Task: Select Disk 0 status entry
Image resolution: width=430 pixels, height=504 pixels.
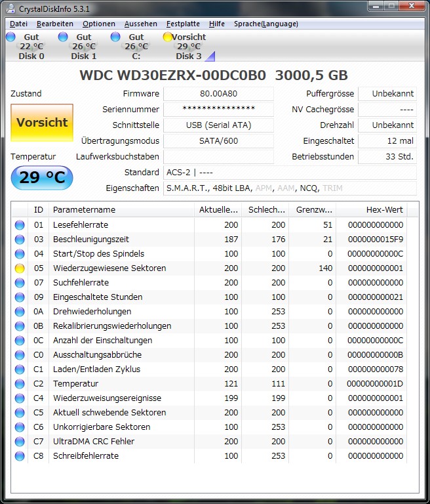Action: (26, 47)
